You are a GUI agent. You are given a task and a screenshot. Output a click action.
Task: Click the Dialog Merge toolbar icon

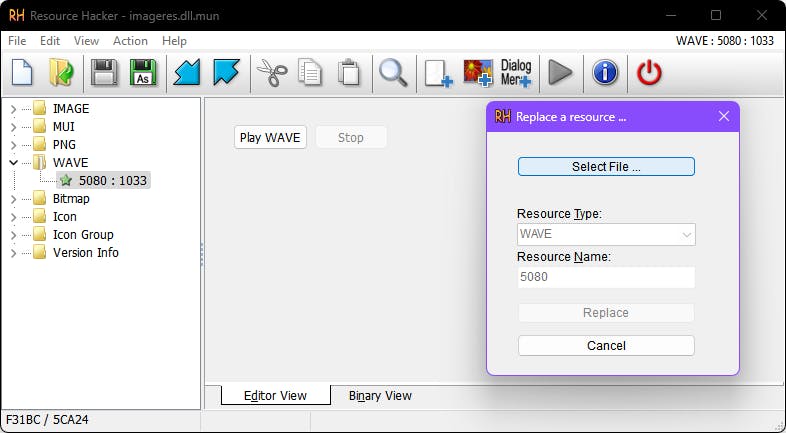point(516,74)
